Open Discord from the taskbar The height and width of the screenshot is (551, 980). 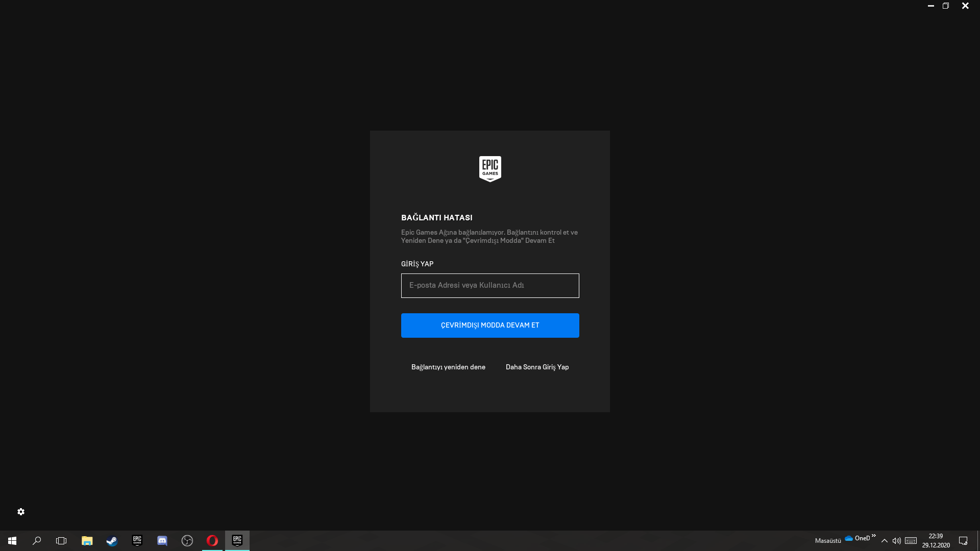(162, 541)
